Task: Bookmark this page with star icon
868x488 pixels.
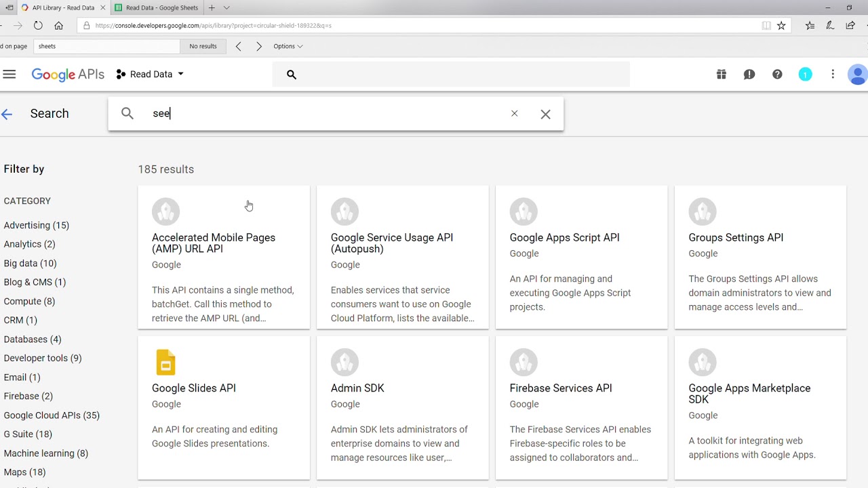Action: point(781,26)
